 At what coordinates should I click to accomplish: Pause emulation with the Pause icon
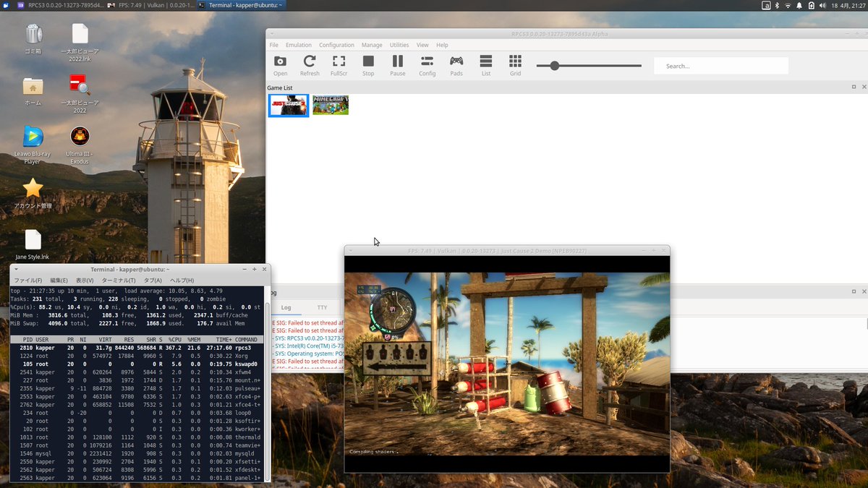click(x=398, y=66)
